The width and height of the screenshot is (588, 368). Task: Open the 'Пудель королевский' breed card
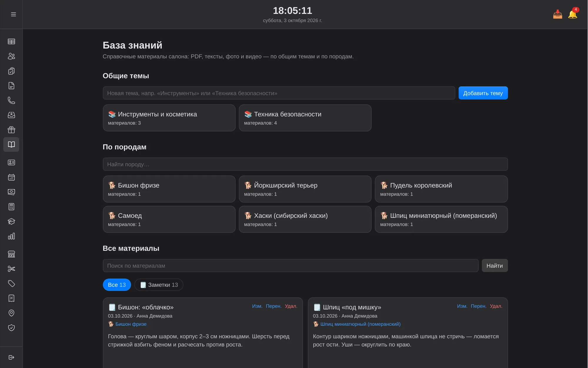point(441,189)
